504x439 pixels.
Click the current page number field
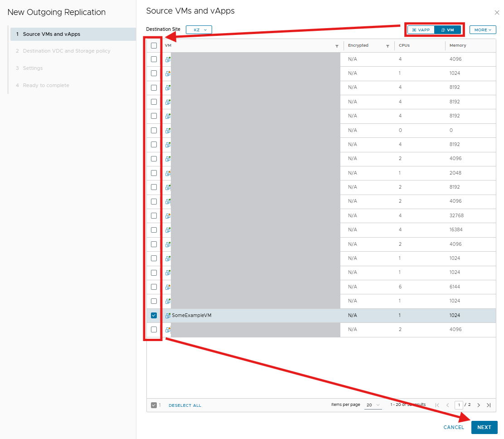(x=459, y=405)
